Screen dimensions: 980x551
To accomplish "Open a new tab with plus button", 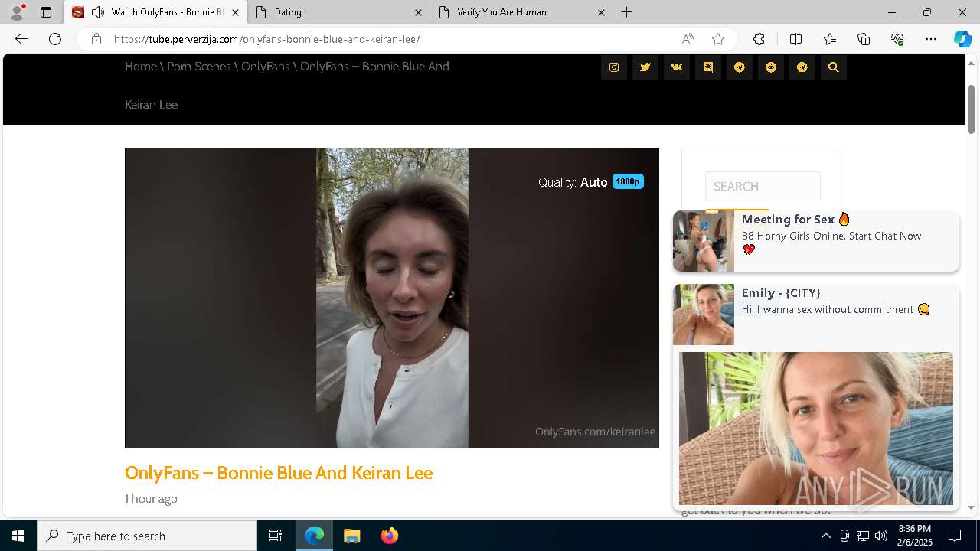I will pos(626,12).
